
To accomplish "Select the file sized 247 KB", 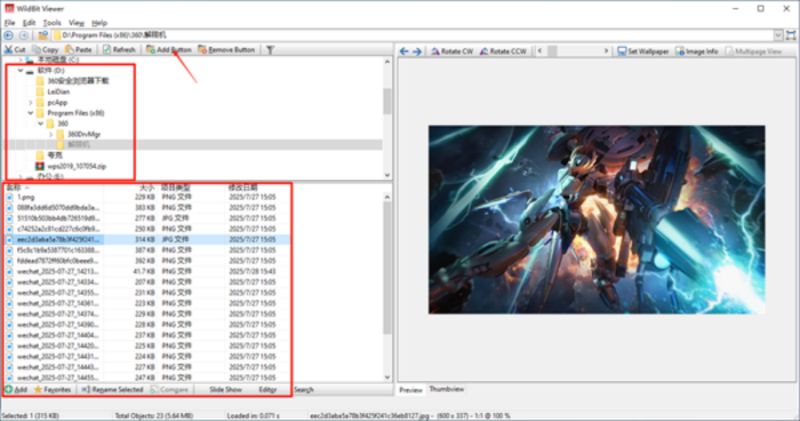I will (147, 378).
